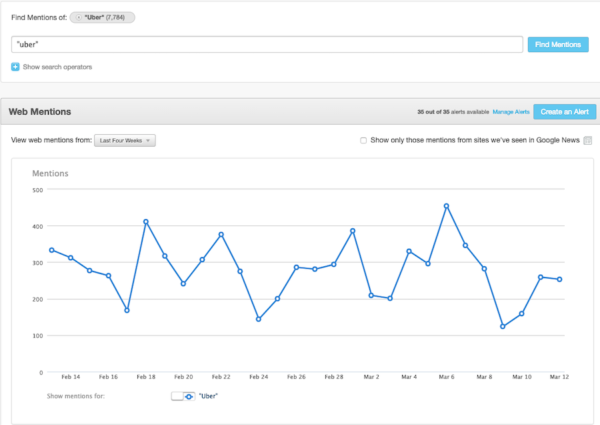
Task: Click the Mar 9 lowest data point
Action: [503, 326]
